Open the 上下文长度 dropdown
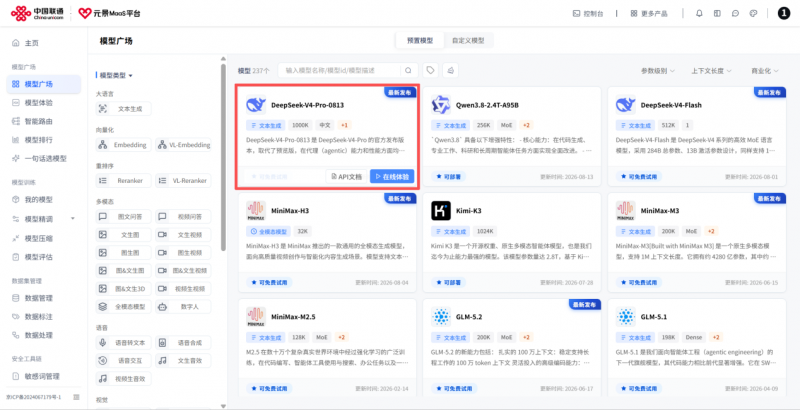 [x=712, y=71]
